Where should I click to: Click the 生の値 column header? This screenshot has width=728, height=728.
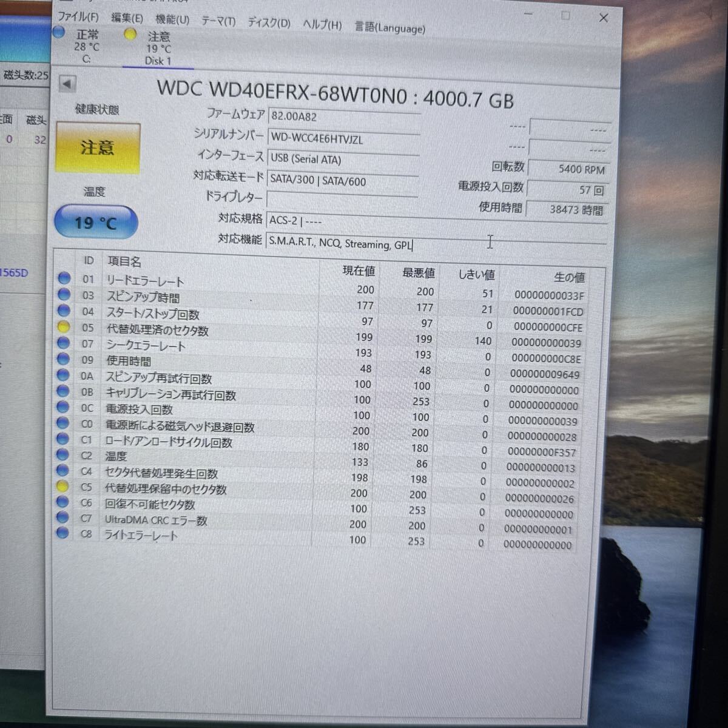point(569,277)
